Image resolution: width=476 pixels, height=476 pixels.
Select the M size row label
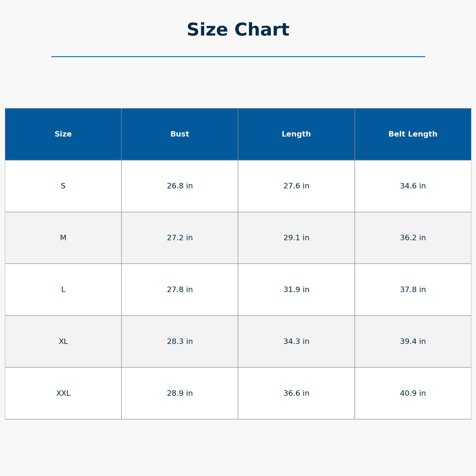pyautogui.click(x=63, y=238)
